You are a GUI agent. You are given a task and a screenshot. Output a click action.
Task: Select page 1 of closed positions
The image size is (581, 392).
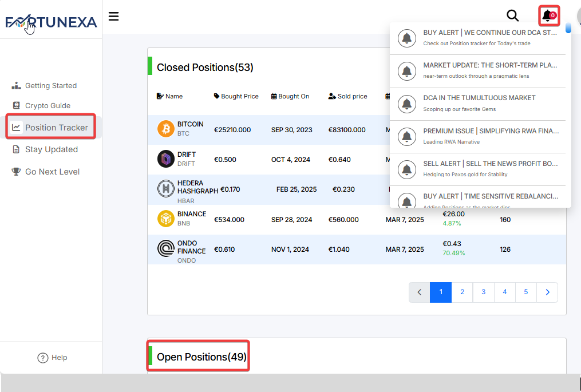441,292
